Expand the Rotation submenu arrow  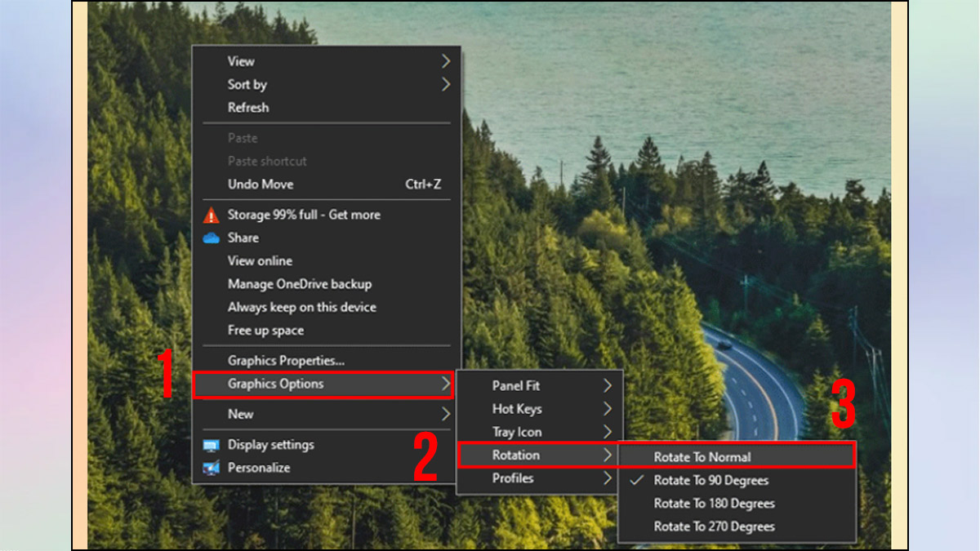608,455
